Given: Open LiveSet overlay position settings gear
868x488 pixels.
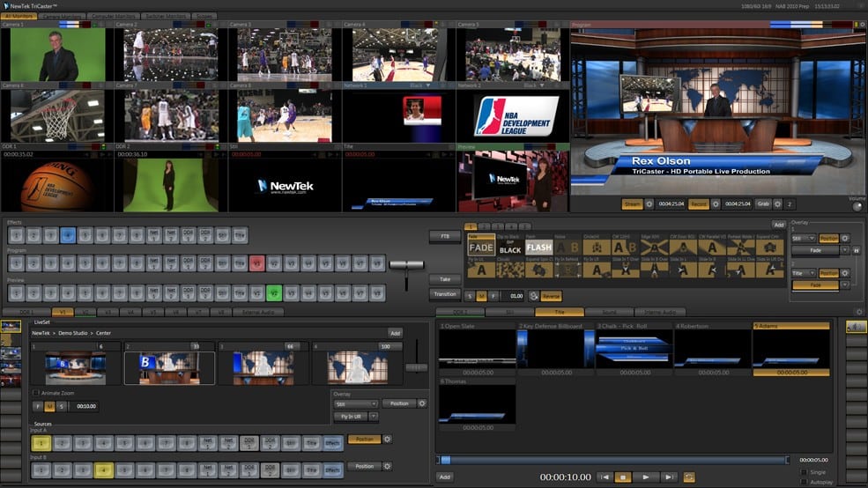Looking at the screenshot, I should click(x=422, y=403).
